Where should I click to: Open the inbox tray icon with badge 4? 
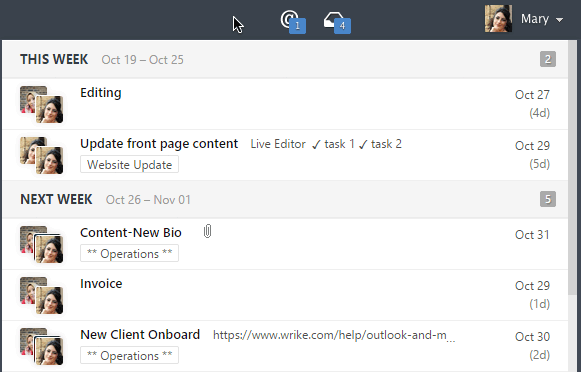click(x=337, y=23)
